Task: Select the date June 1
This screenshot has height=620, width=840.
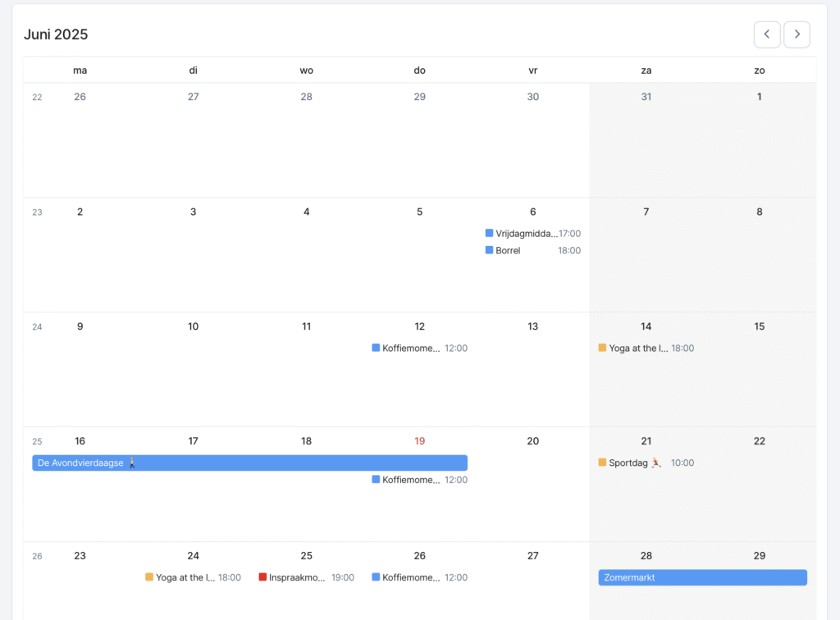Action: [759, 97]
